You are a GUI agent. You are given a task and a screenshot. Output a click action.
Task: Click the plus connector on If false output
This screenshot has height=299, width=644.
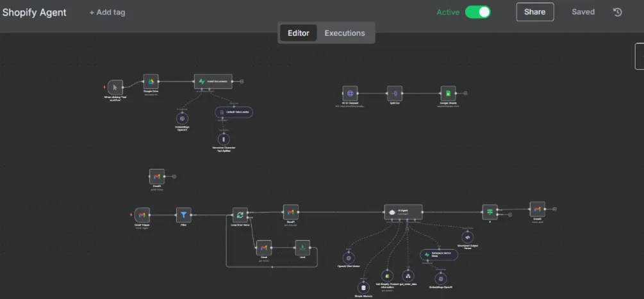click(509, 214)
